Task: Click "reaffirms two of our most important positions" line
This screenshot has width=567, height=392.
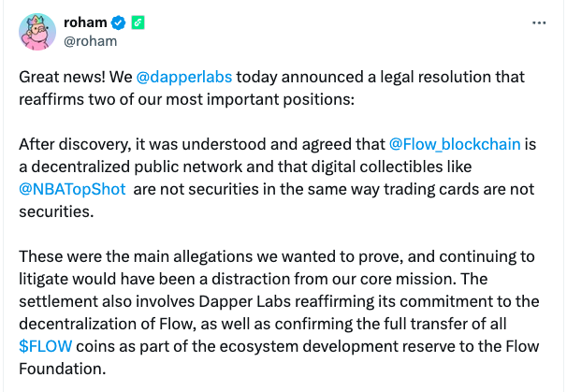Action: coord(186,99)
